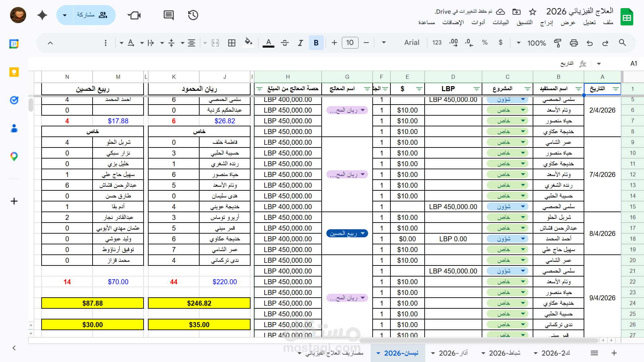Click the merge cells icon
Image resolution: width=644 pixels, height=362 pixels.
coord(215,43)
